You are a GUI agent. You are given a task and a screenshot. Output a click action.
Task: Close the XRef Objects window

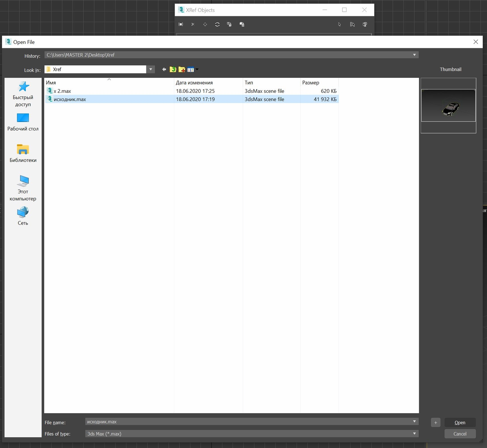[364, 10]
